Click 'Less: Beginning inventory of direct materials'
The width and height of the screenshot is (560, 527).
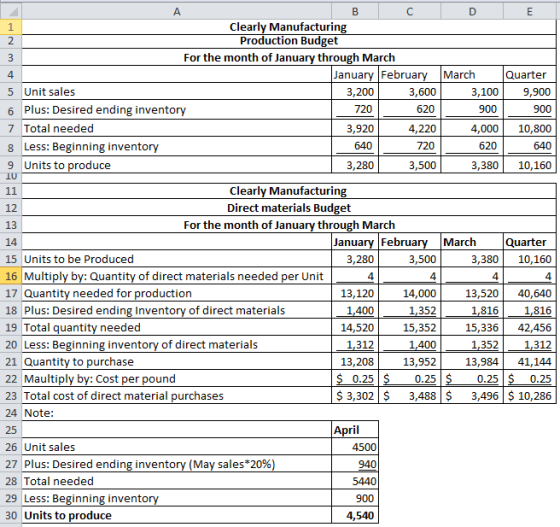pos(141,345)
